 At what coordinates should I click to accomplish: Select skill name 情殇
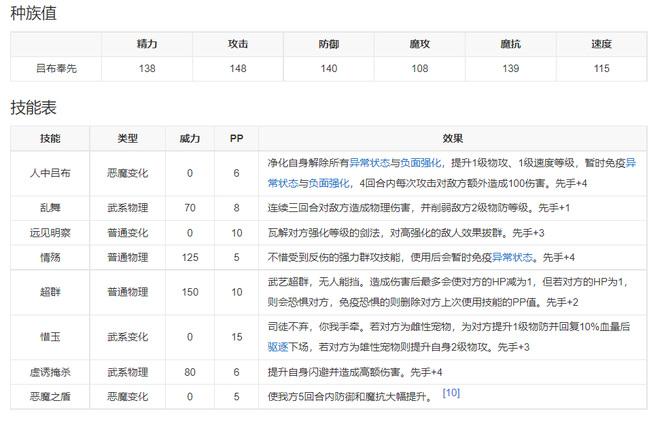[x=50, y=257]
